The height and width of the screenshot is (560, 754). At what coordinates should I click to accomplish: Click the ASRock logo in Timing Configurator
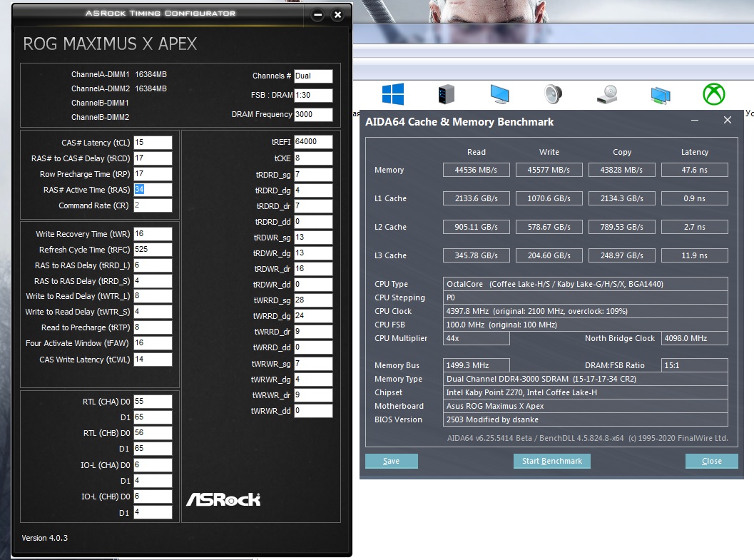[223, 499]
